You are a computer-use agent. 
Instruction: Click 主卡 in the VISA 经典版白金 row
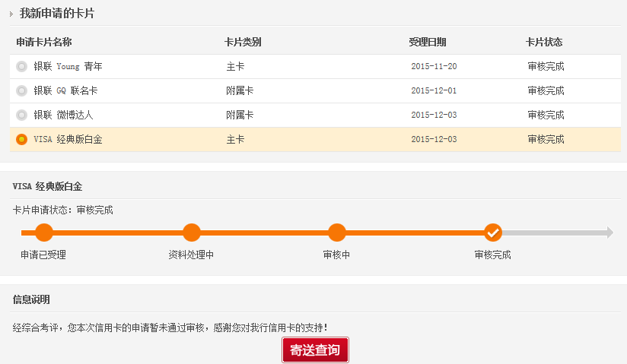tap(235, 140)
